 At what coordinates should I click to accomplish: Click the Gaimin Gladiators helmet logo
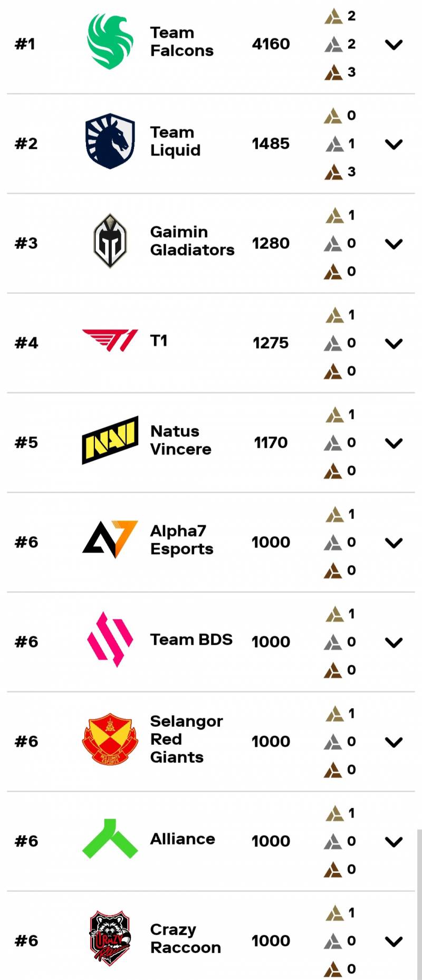tap(110, 241)
